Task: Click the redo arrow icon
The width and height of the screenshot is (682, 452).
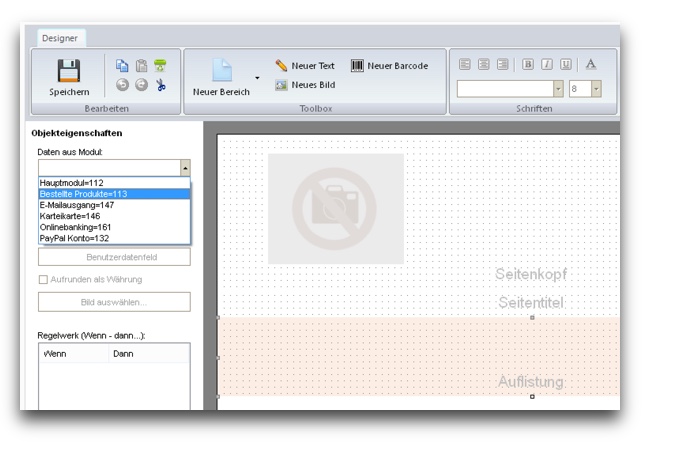Action: coord(141,84)
